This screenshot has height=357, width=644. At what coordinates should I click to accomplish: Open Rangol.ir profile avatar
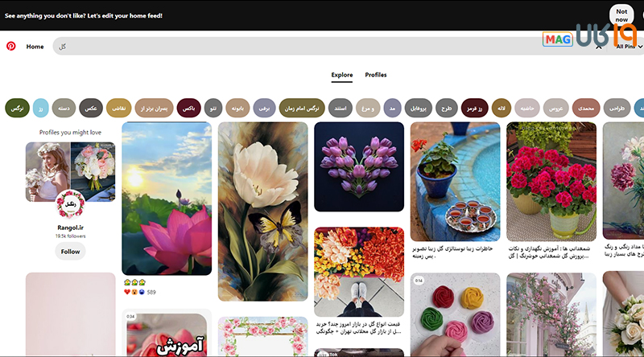70,206
